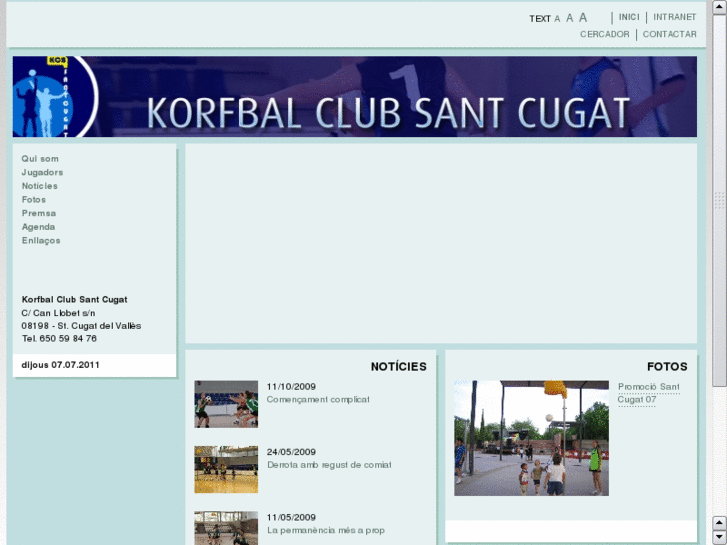The width and height of the screenshot is (727, 545).
Task: Click the FOTOS section heading
Action: (667, 367)
